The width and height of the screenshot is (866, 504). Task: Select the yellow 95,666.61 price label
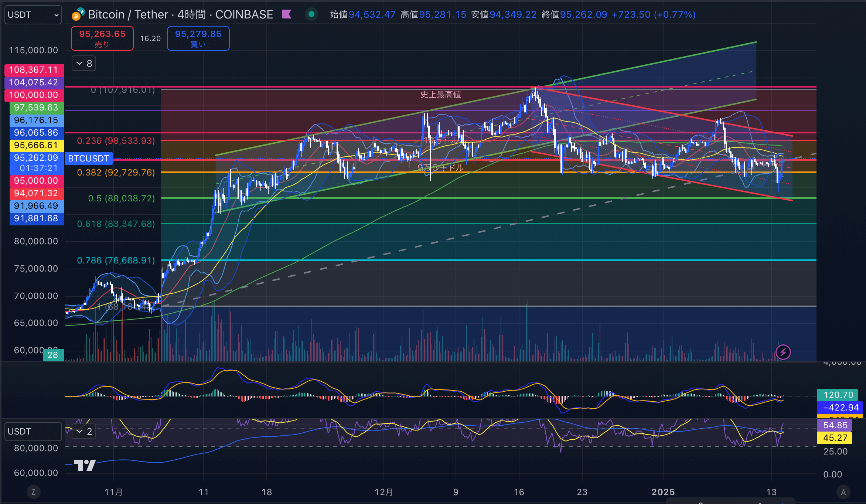(36, 145)
